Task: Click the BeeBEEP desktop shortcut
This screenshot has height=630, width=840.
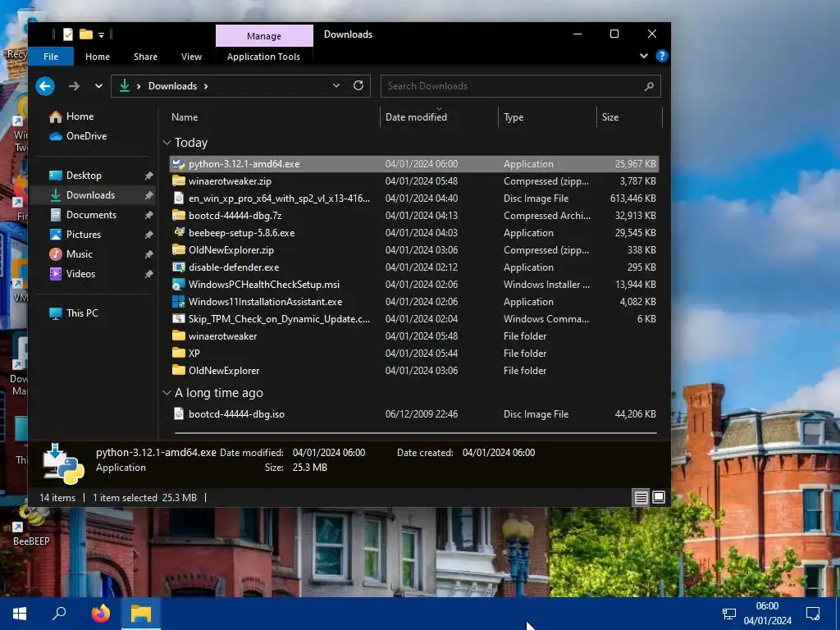Action: [31, 527]
